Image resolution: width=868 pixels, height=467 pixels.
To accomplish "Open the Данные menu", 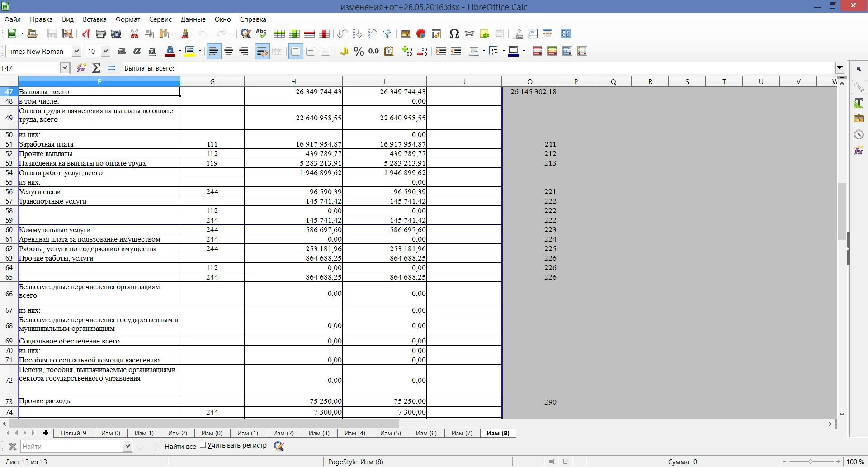I will click(x=193, y=19).
